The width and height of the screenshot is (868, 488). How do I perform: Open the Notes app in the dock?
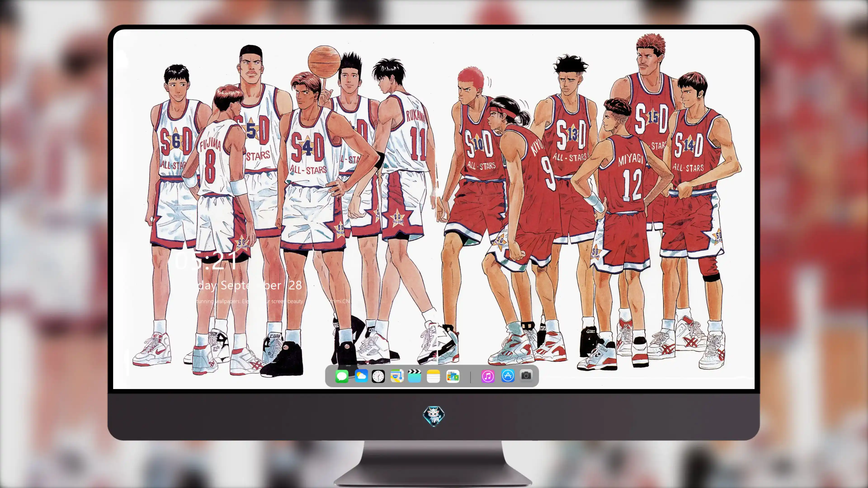tap(433, 376)
